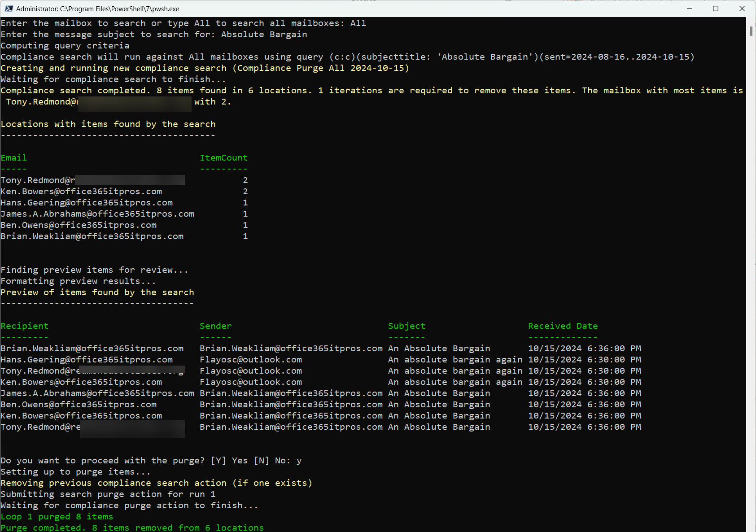Select the email Ken.Bowers@office365itpros.com
Viewport: 756px width, 532px height.
pos(81,191)
